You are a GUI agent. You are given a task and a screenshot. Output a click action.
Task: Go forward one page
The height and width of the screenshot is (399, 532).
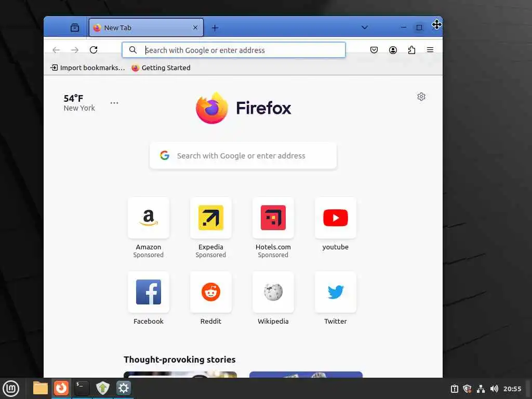75,50
